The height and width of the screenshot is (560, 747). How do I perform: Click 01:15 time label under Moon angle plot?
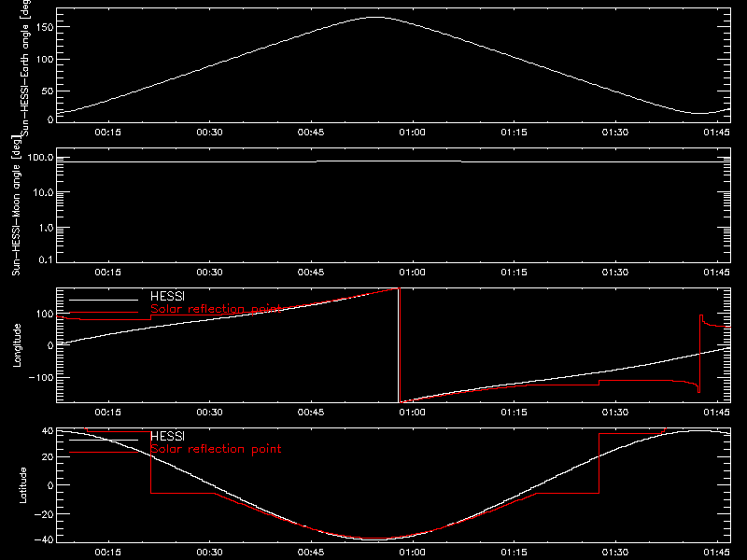tap(514, 273)
